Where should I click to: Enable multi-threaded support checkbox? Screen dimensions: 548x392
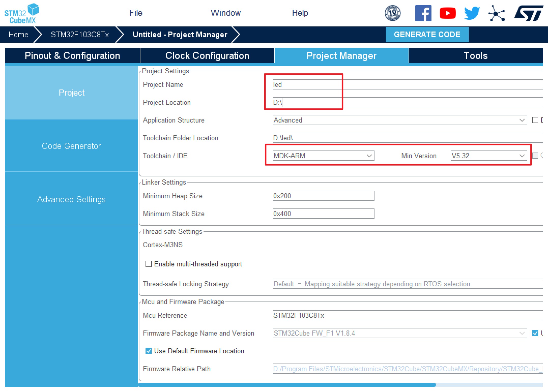149,264
